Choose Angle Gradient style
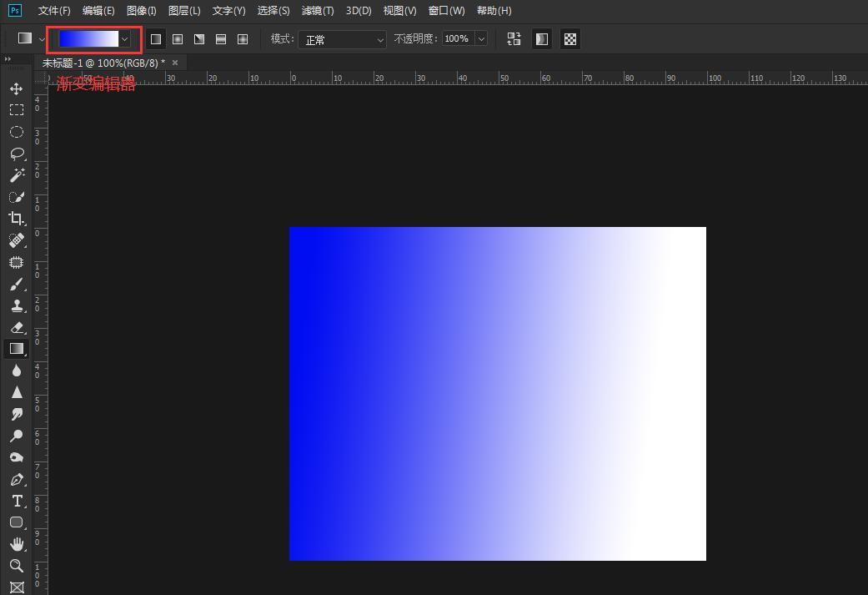Screen dimensions: 868x595 (199, 38)
